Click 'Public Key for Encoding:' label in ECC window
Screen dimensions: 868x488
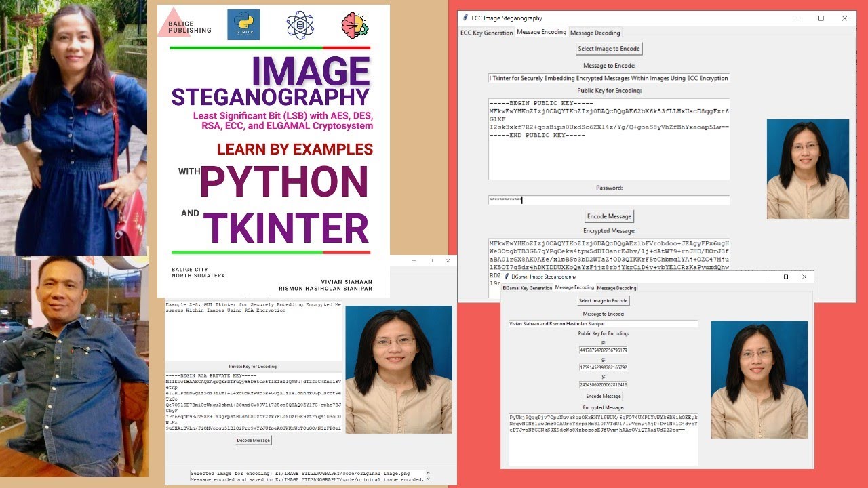pyautogui.click(x=609, y=90)
